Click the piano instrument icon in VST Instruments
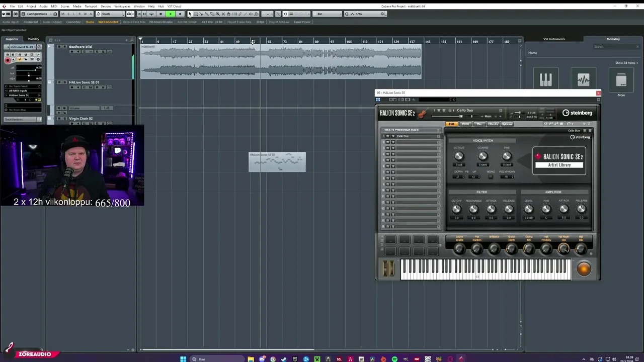644x362 pixels. point(546,79)
